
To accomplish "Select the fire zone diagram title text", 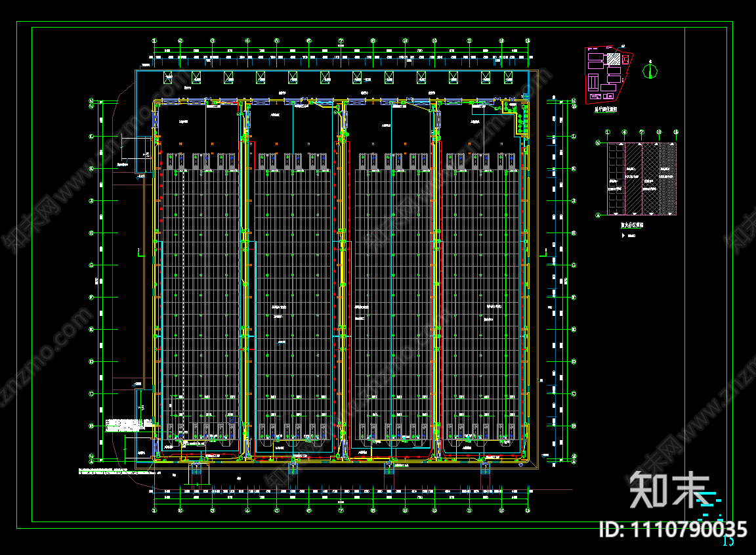I will click(632, 225).
